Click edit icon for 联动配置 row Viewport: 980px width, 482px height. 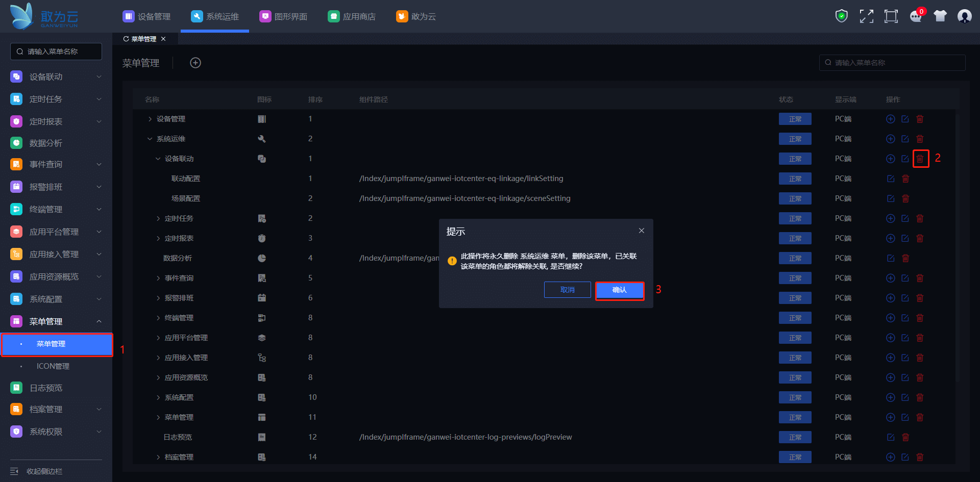tap(891, 179)
